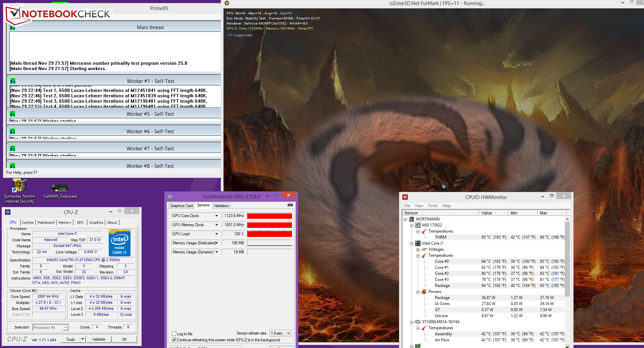
Task: Switch to the Graphics Card tab in GPU-Z
Action: pos(182,206)
